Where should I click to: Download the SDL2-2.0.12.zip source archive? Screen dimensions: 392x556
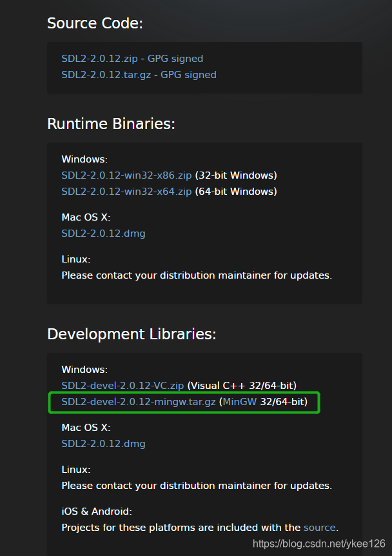click(99, 59)
